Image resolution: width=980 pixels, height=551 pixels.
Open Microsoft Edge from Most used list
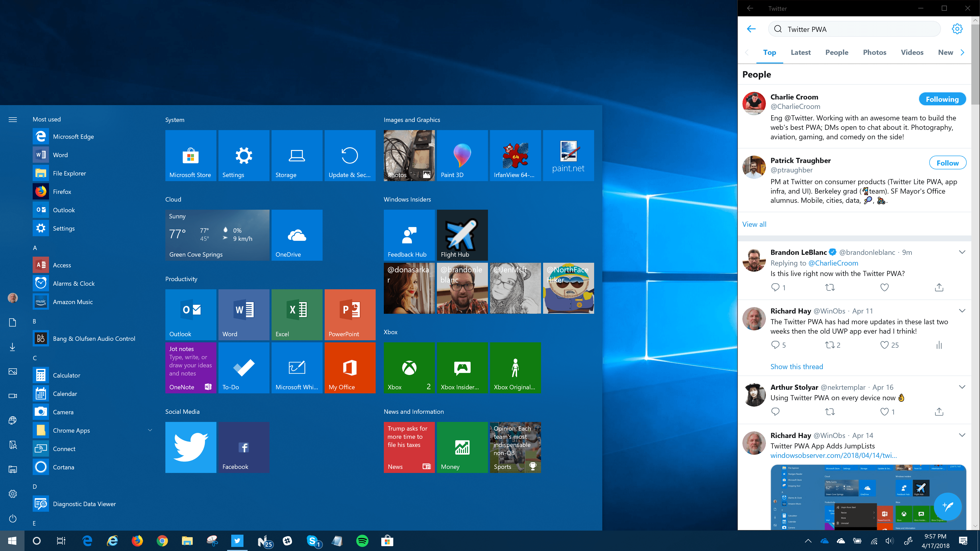coord(92,136)
